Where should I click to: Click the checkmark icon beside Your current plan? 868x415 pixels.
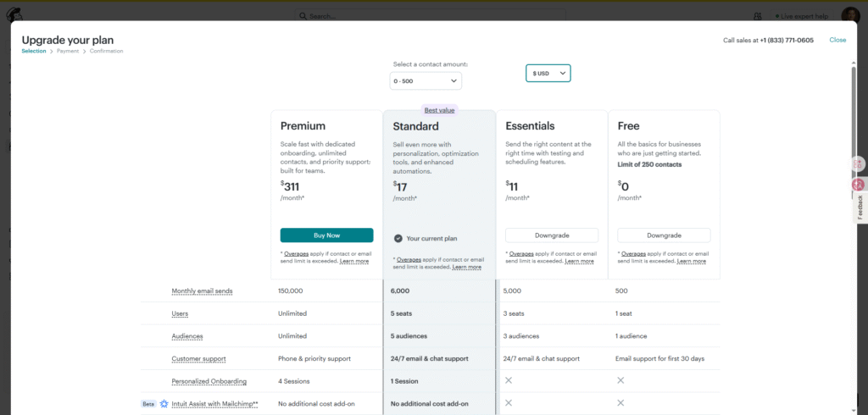(398, 239)
